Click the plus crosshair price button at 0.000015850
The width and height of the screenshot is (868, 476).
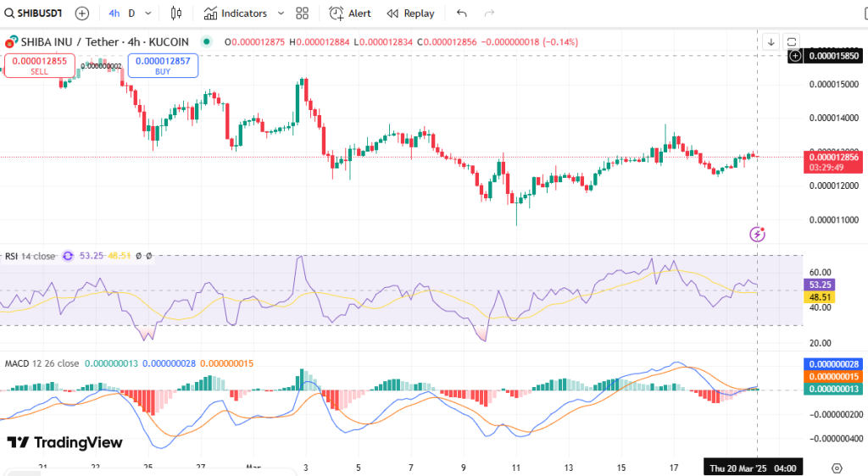[x=795, y=56]
